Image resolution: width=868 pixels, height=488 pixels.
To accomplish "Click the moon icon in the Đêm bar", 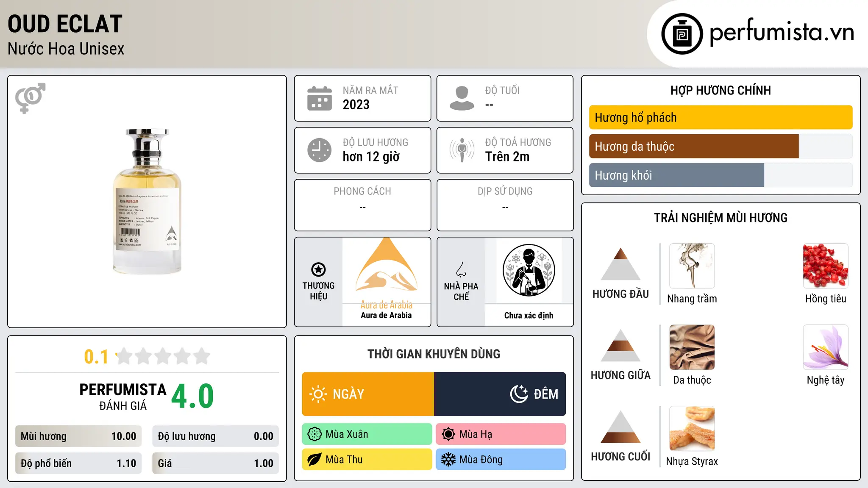I will coord(519,394).
